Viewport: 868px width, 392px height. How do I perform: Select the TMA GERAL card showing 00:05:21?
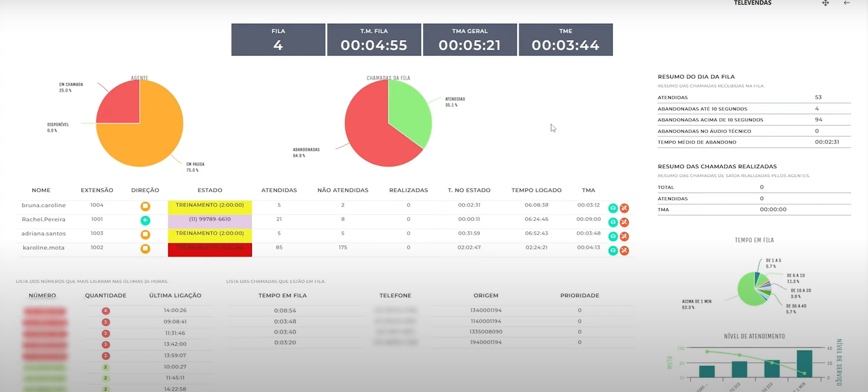pos(470,40)
